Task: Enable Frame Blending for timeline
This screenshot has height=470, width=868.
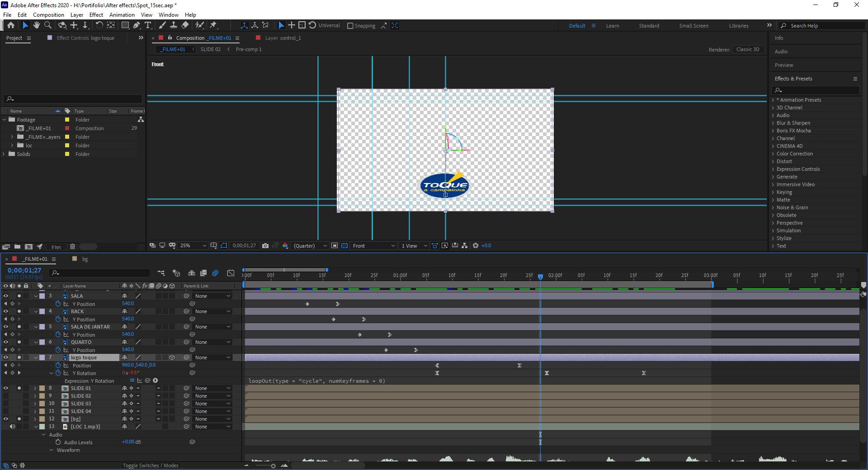Action: pyautogui.click(x=203, y=273)
